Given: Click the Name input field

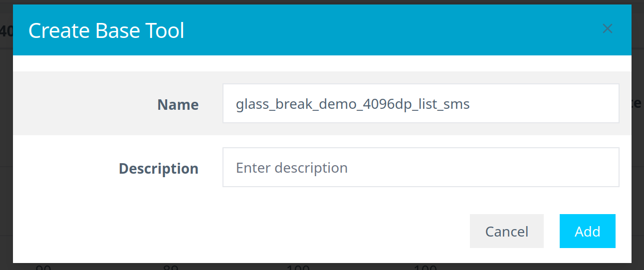Looking at the screenshot, I should click(421, 104).
